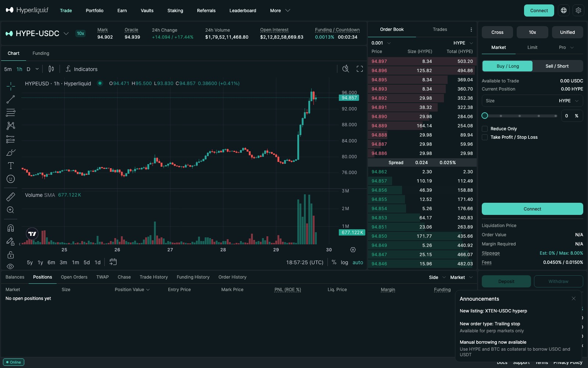This screenshot has width=588, height=368.
Task: Select the text annotation tool
Action: (11, 166)
